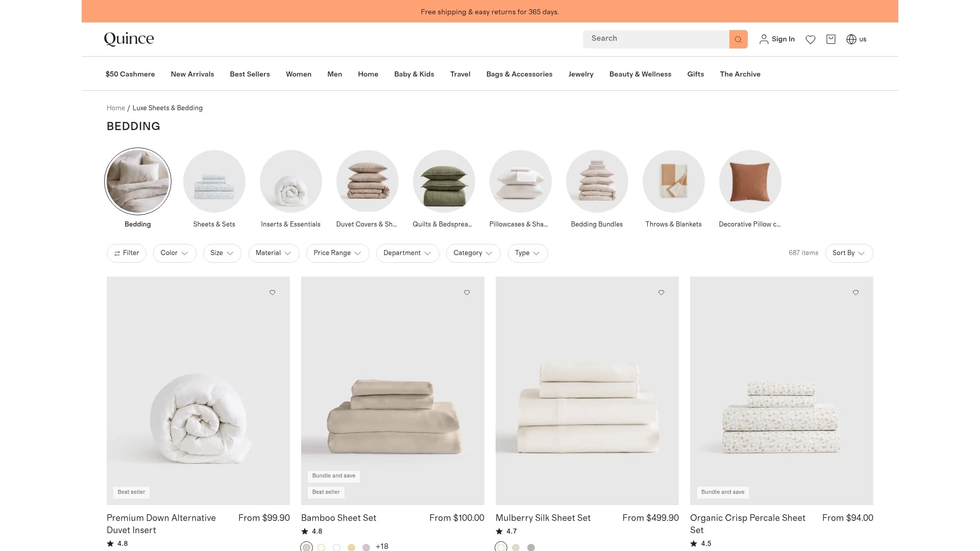Pick the lavender swatch for Bamboo Sheet Set
This screenshot has width=980, height=551.
tap(366, 547)
